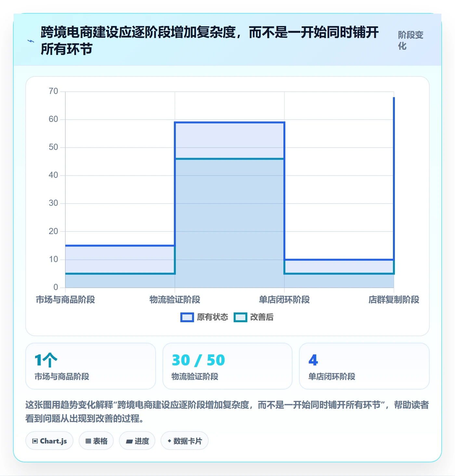Click the x-axis label 物流验证阶段
The height and width of the screenshot is (476, 455).
point(175,299)
